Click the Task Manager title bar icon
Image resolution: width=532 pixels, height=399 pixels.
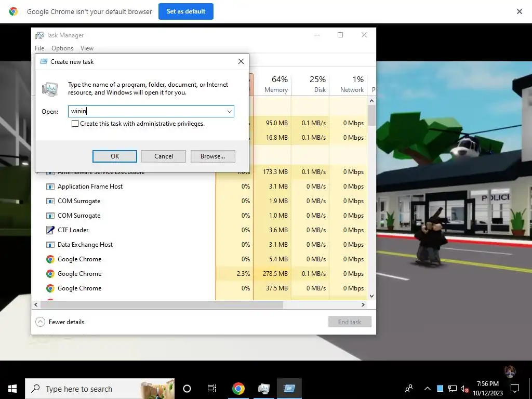[x=39, y=35]
